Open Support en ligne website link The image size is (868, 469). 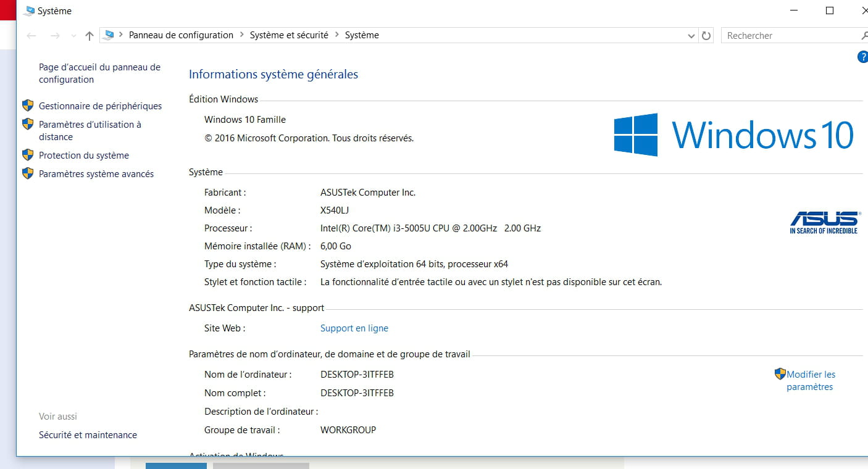tap(354, 328)
